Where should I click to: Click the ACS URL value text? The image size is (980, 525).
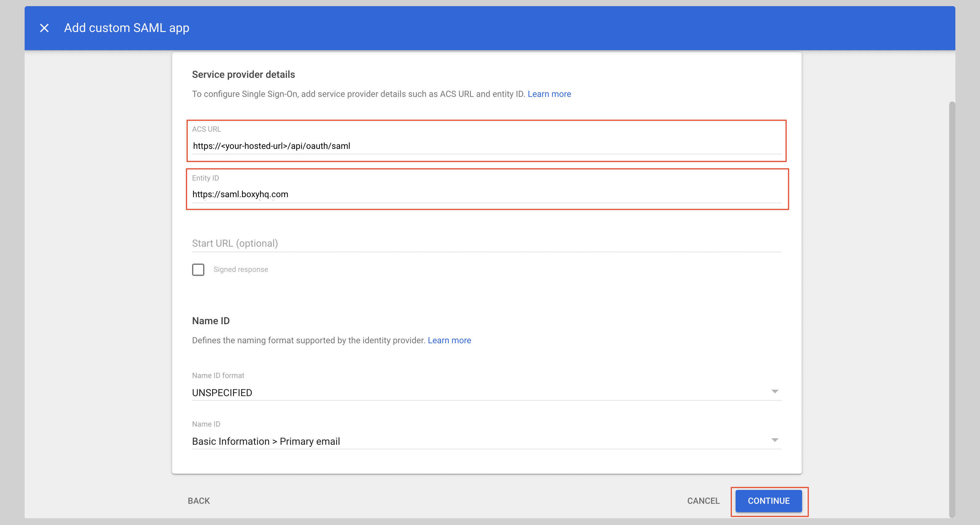coord(271,145)
